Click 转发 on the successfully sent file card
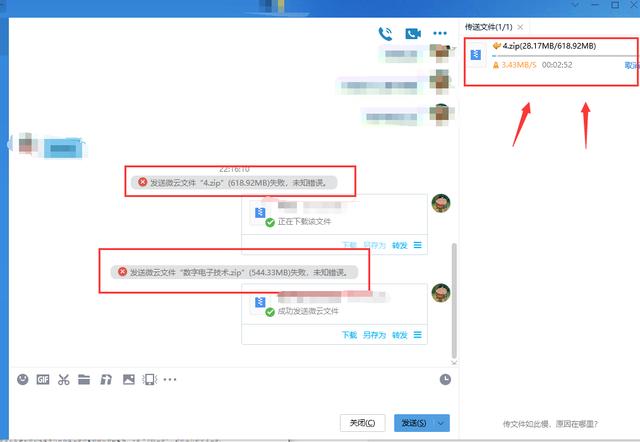Viewport: 640px width, 442px height. pos(400,335)
